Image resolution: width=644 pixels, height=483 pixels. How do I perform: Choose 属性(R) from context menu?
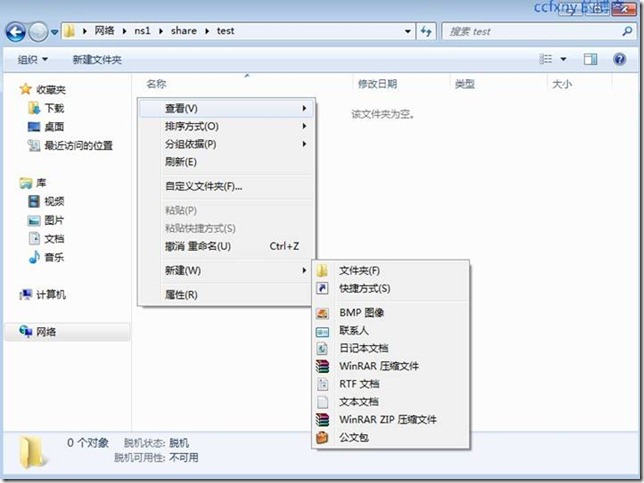(227, 294)
